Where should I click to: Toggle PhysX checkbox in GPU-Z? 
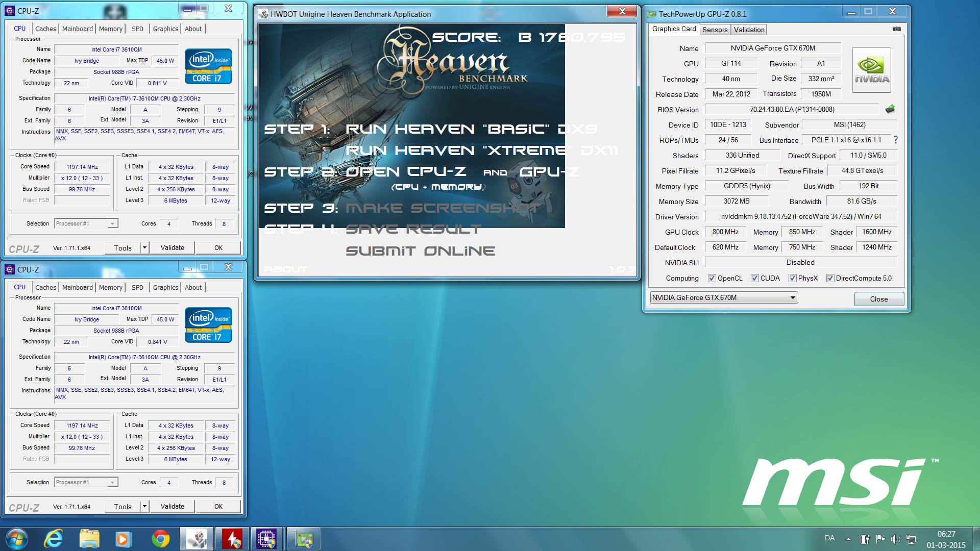click(x=792, y=278)
